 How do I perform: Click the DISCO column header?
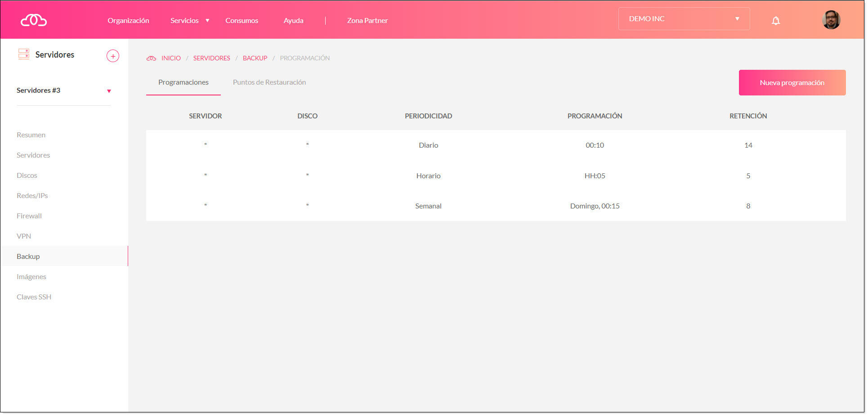point(308,116)
